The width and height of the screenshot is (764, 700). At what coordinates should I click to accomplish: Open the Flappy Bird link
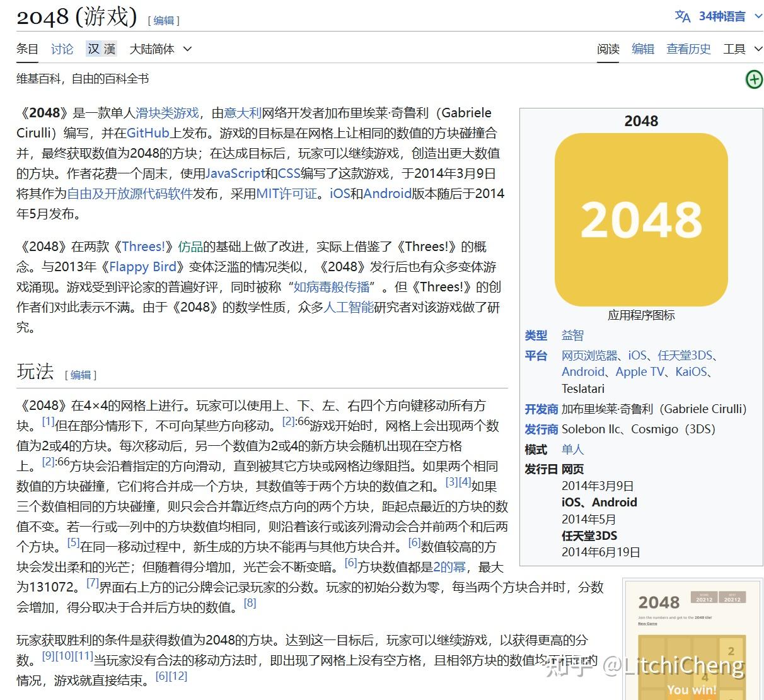pos(142,267)
